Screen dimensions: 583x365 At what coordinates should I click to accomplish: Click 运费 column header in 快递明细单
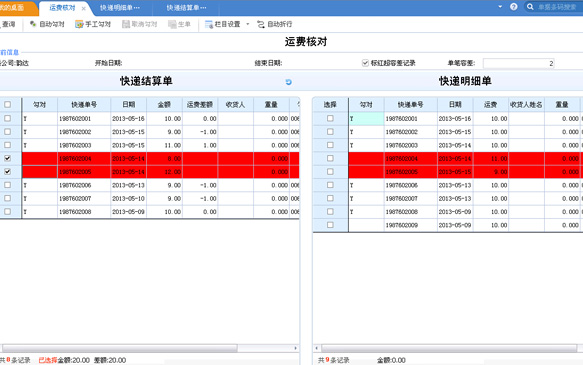(491, 105)
